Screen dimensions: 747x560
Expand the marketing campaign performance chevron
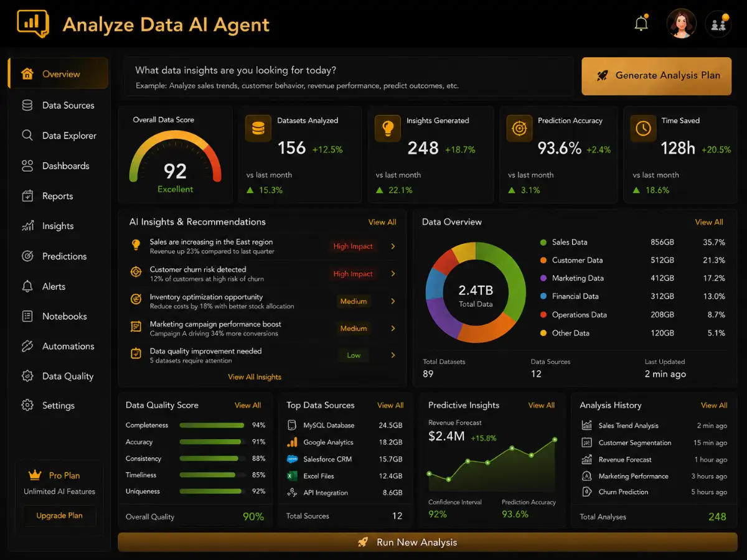click(x=393, y=328)
